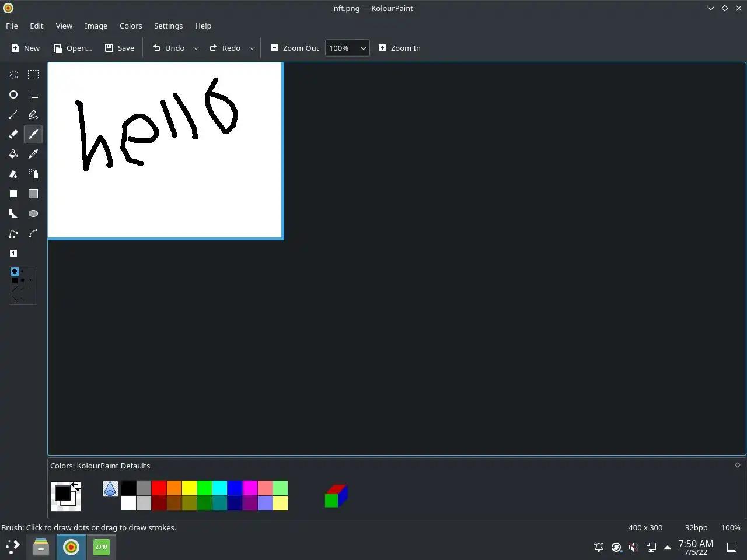The width and height of the screenshot is (747, 560).
Task: Select the white square shape tool
Action: coord(13,194)
